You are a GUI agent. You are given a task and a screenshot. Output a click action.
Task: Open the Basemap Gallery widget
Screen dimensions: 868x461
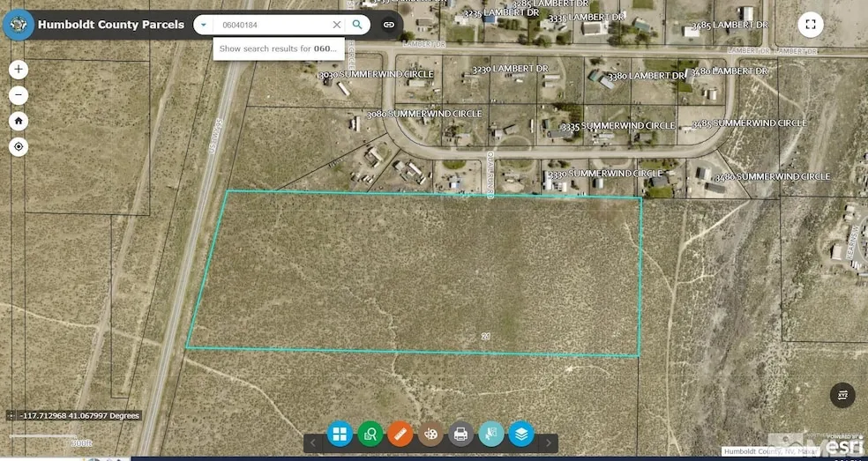tap(340, 434)
